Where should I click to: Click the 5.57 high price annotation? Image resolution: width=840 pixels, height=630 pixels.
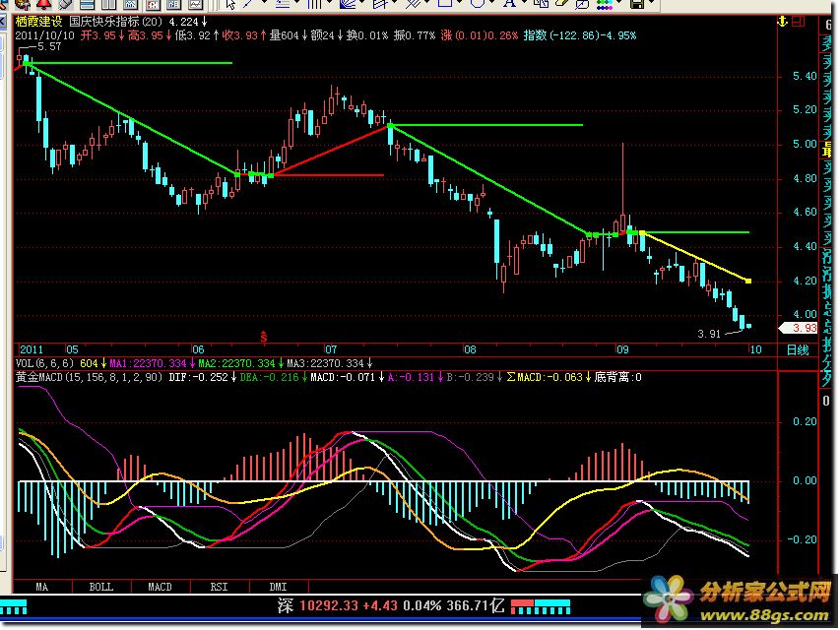[49, 47]
